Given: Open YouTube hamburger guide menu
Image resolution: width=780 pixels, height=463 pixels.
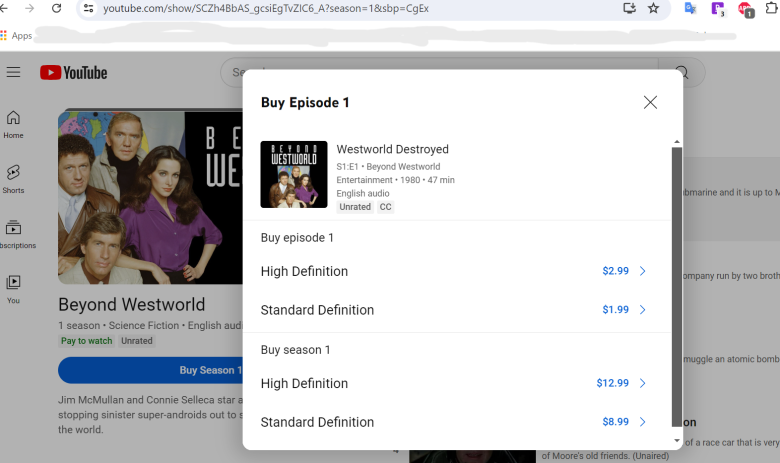Looking at the screenshot, I should tap(13, 72).
